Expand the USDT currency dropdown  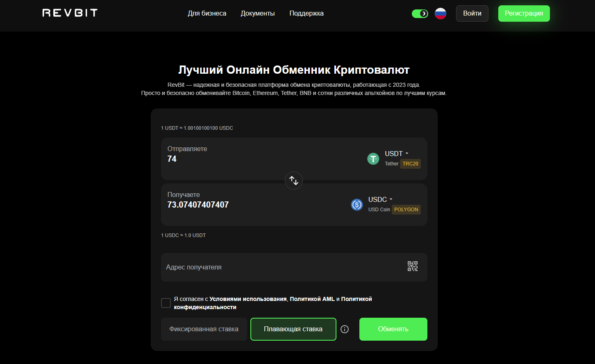tap(397, 154)
